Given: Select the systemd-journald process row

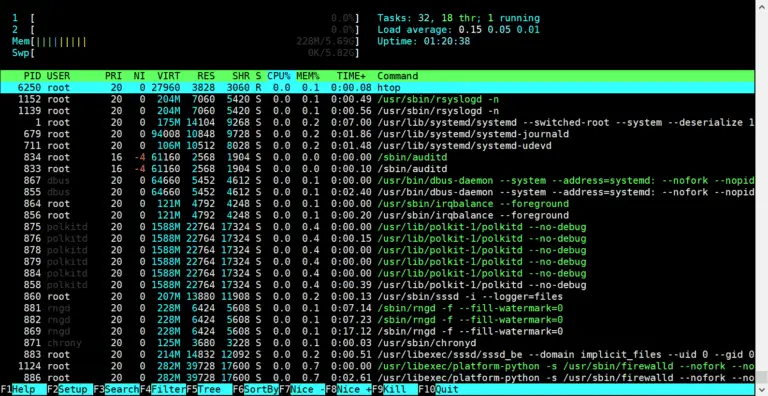Looking at the screenshot, I should pos(377,134).
